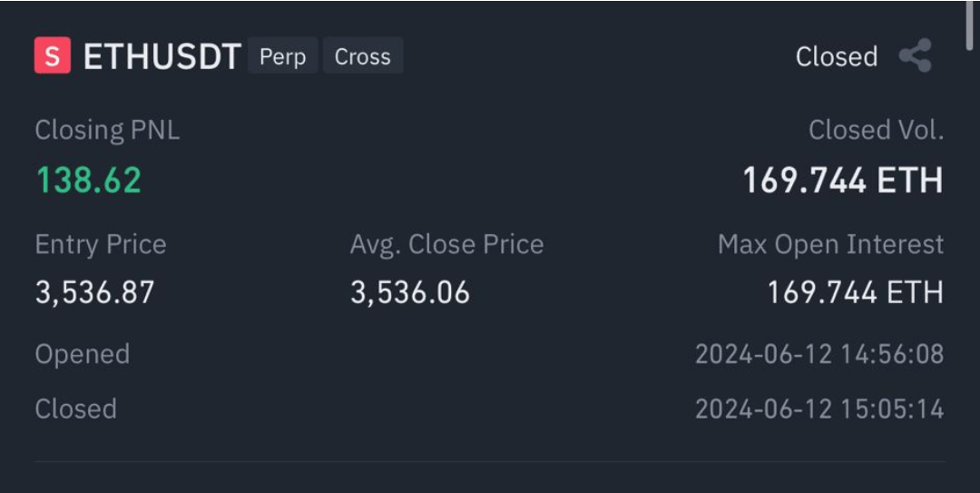The width and height of the screenshot is (980, 493).
Task: Click the red S short-side badge
Action: (53, 55)
